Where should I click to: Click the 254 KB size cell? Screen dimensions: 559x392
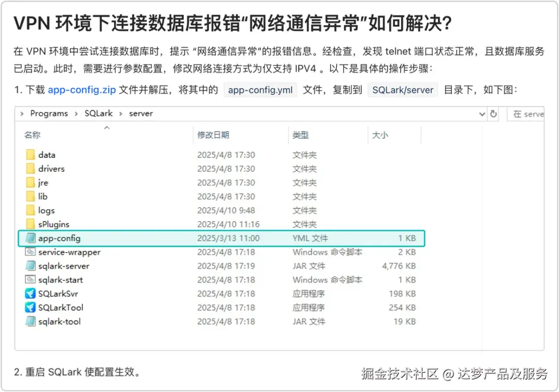point(403,308)
